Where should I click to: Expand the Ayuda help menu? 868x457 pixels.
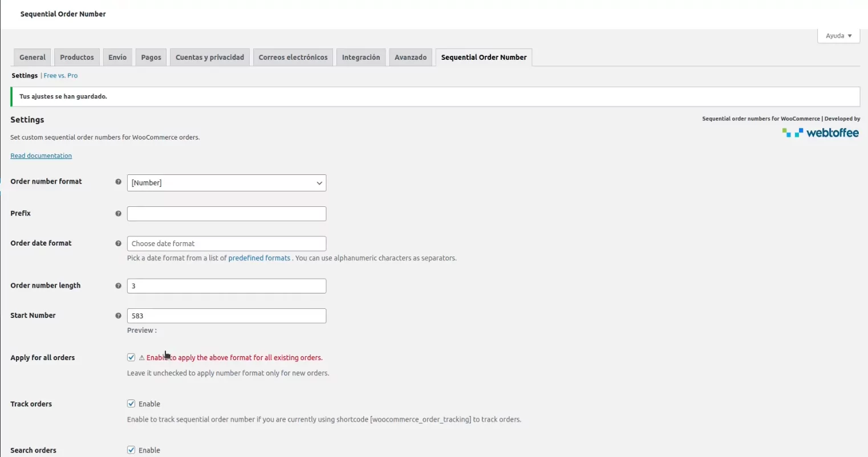[x=838, y=36]
